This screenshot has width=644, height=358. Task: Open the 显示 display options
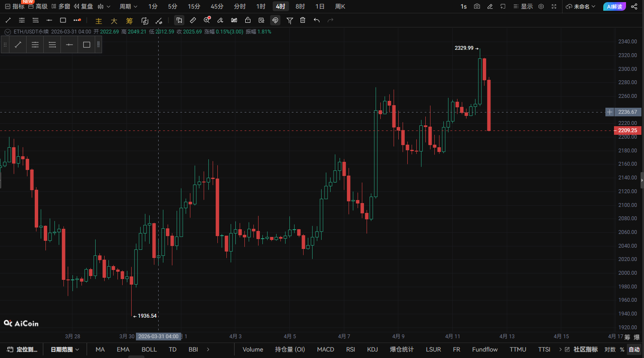click(x=523, y=6)
